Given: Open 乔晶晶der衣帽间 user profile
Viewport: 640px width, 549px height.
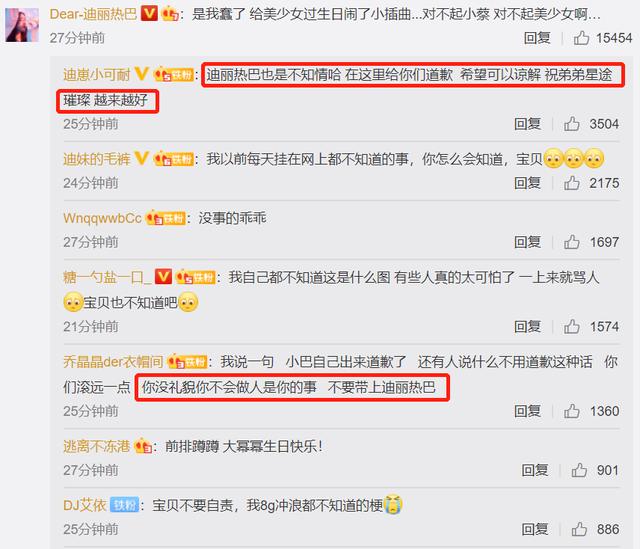Looking at the screenshot, I should tap(113, 362).
